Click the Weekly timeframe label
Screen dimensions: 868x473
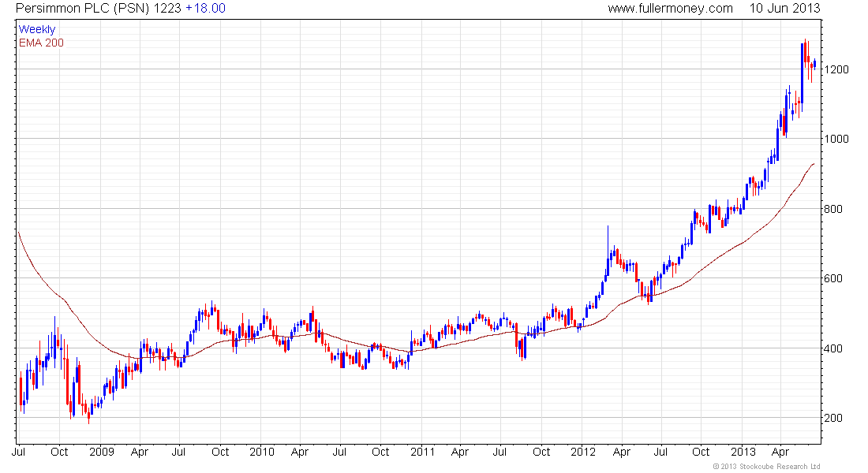(x=37, y=29)
